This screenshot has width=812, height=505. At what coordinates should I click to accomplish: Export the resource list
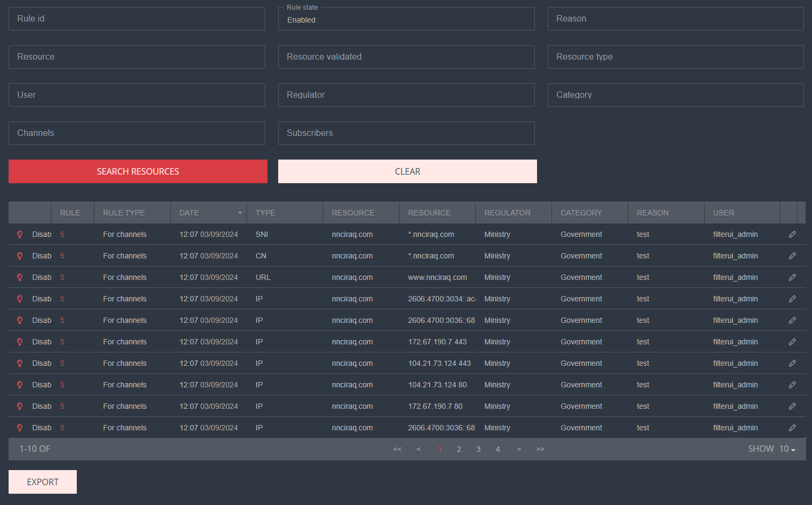(x=42, y=482)
